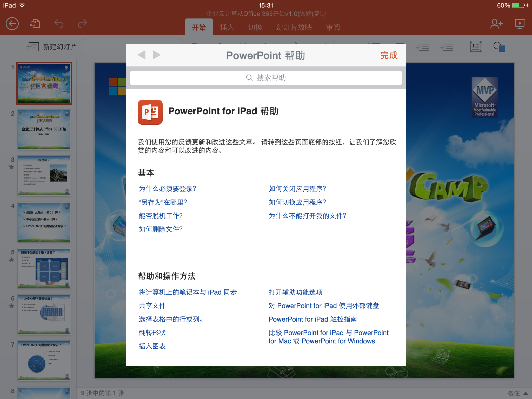Click the document title 企业云计算从Office 365开始v1.0
This screenshot has width=532, height=399.
coord(266,14)
